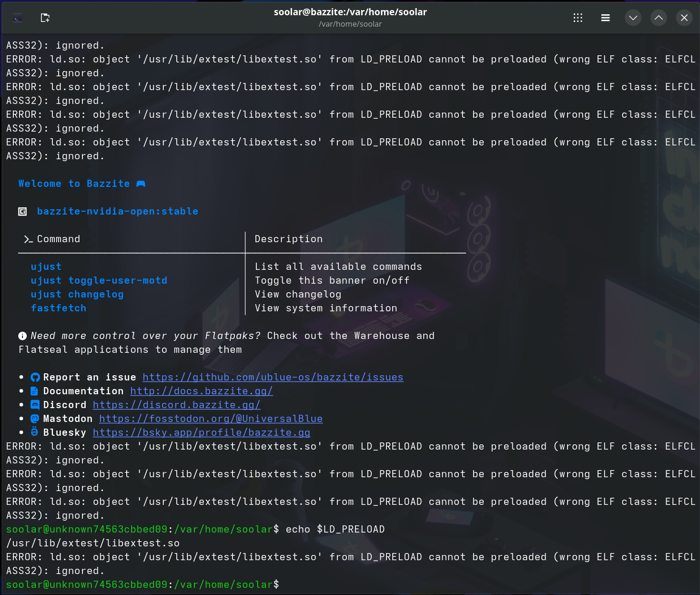Open the bsky.app bazzite.gg profile link
The width and height of the screenshot is (700, 595).
(x=202, y=433)
